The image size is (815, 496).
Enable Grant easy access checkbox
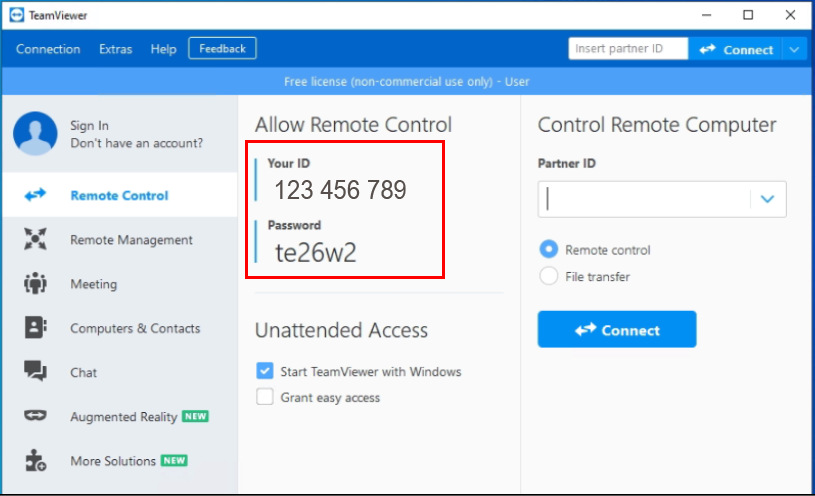tap(265, 397)
